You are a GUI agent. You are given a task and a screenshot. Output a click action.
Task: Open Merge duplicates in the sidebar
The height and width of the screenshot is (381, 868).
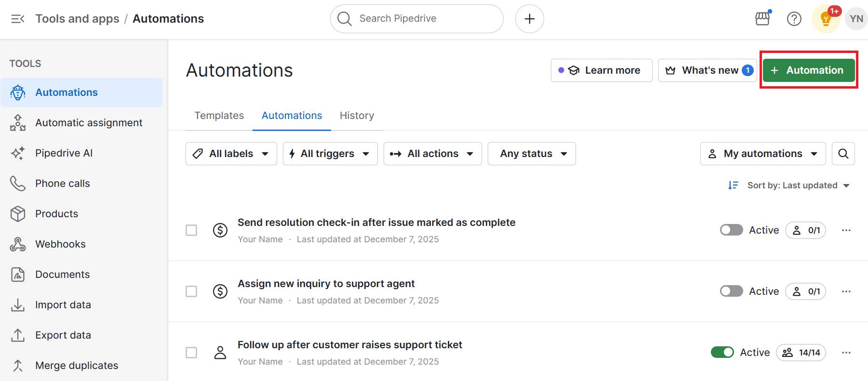[81, 366]
